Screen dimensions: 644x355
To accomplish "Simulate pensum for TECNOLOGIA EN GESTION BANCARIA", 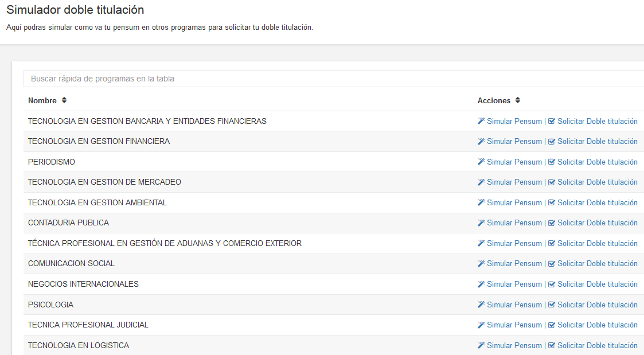I will (514, 121).
